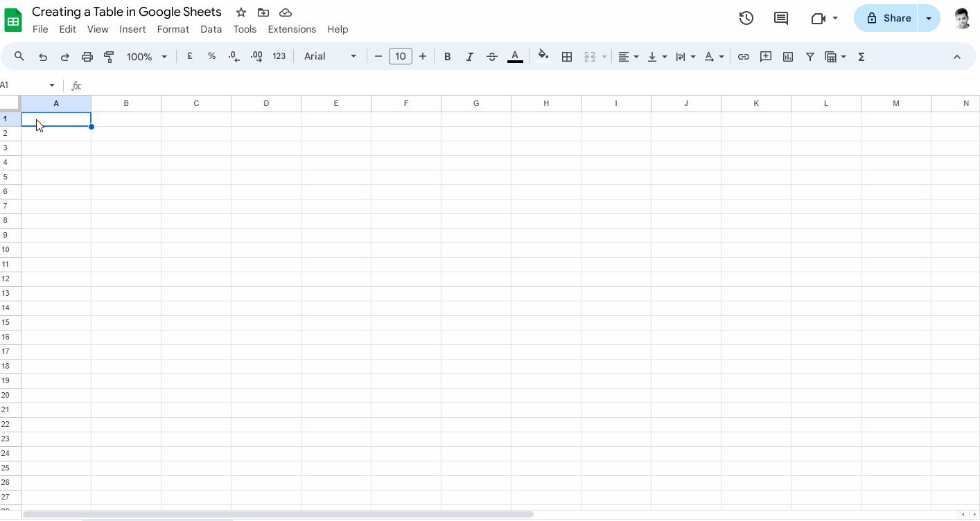The width and height of the screenshot is (980, 521).
Task: Insert a link
Action: (x=743, y=56)
